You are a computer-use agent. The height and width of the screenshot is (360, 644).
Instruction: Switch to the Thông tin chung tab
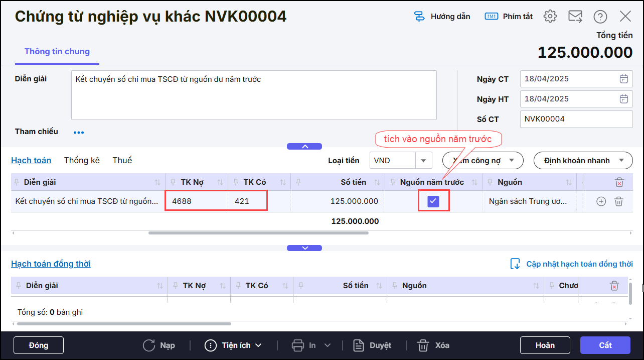click(57, 51)
